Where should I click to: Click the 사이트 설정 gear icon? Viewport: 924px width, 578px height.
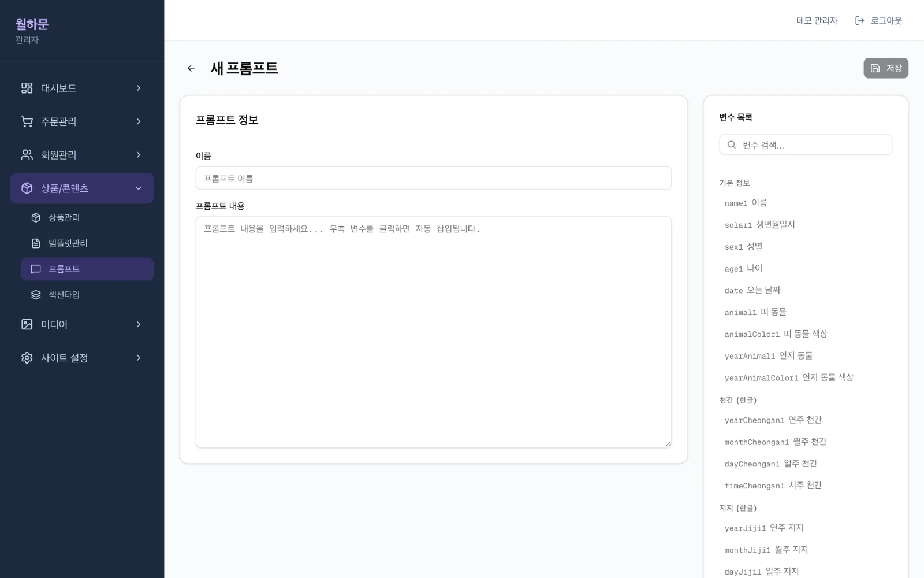tap(27, 358)
